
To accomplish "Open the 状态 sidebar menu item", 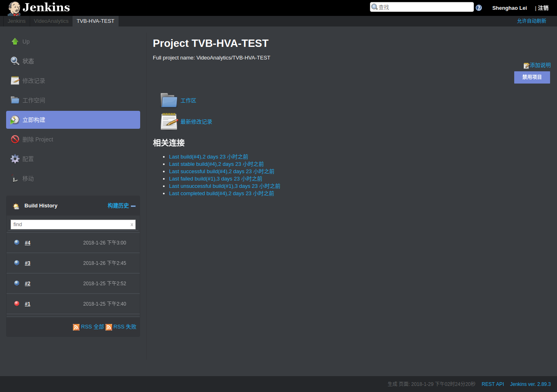I will tap(73, 61).
